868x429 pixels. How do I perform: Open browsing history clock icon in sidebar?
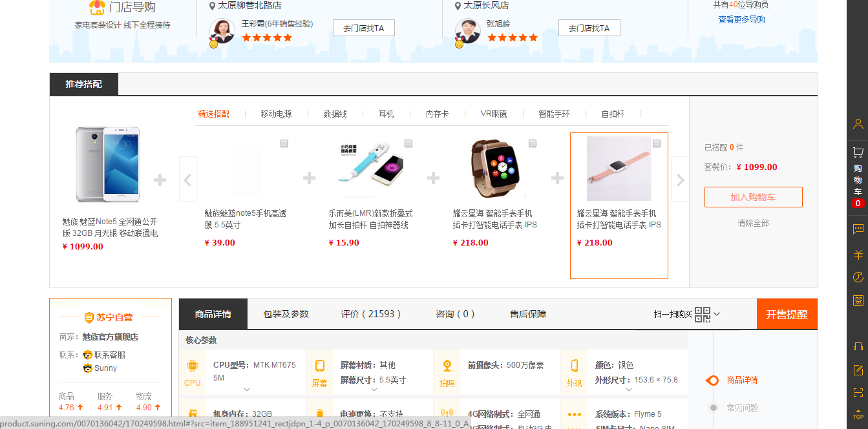pos(858,277)
